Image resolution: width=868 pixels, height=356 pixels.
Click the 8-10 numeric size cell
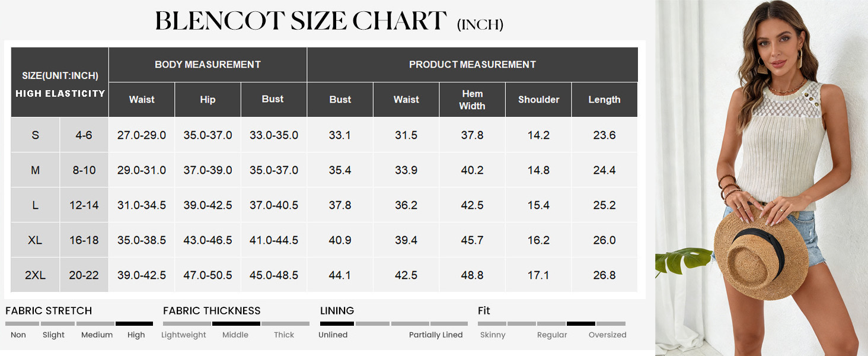pyautogui.click(x=84, y=170)
